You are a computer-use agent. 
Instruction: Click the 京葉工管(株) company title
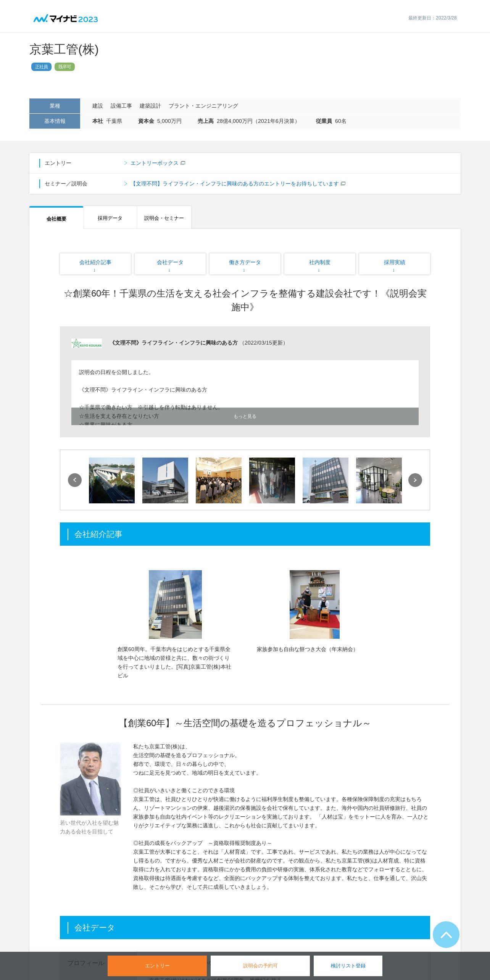click(x=64, y=50)
